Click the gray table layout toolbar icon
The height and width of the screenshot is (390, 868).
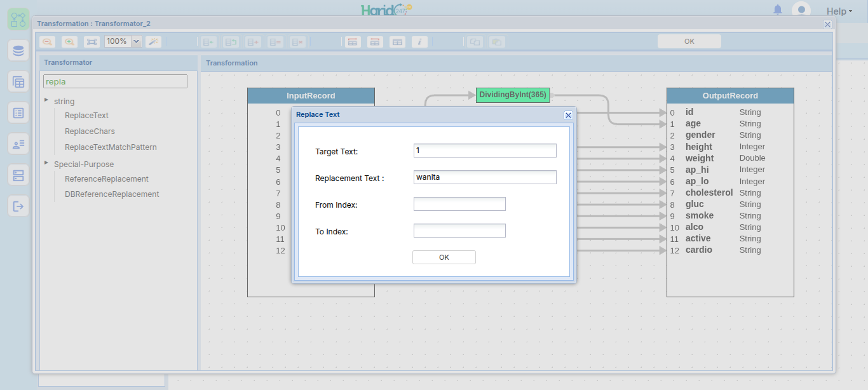pos(397,42)
